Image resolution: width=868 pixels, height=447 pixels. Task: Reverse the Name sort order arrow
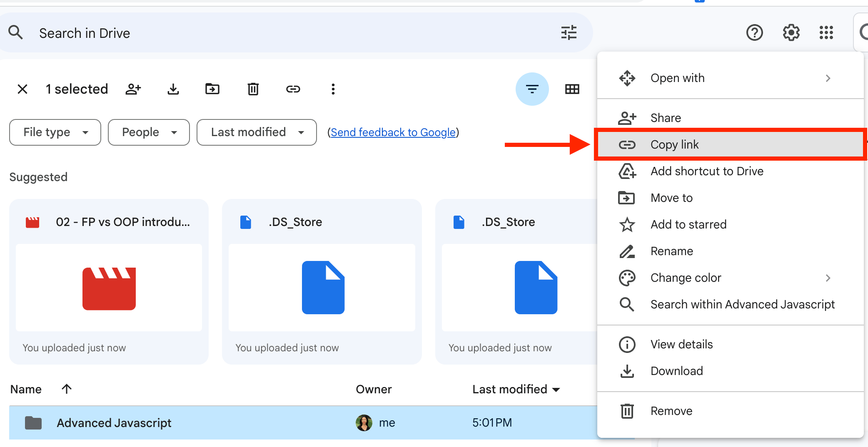click(66, 389)
